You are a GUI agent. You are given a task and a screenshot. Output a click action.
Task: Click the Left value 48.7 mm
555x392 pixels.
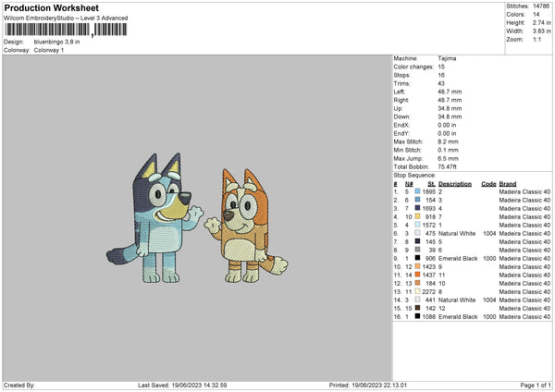point(450,92)
